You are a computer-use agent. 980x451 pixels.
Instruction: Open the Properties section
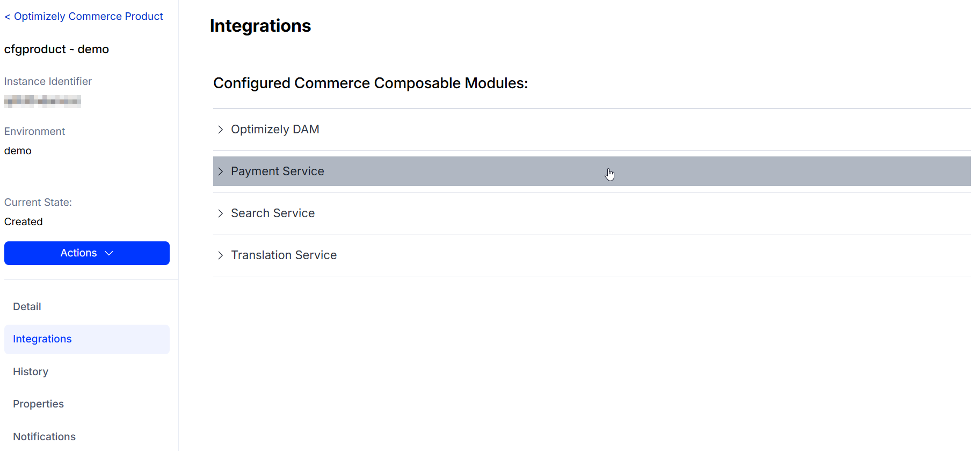click(x=38, y=404)
